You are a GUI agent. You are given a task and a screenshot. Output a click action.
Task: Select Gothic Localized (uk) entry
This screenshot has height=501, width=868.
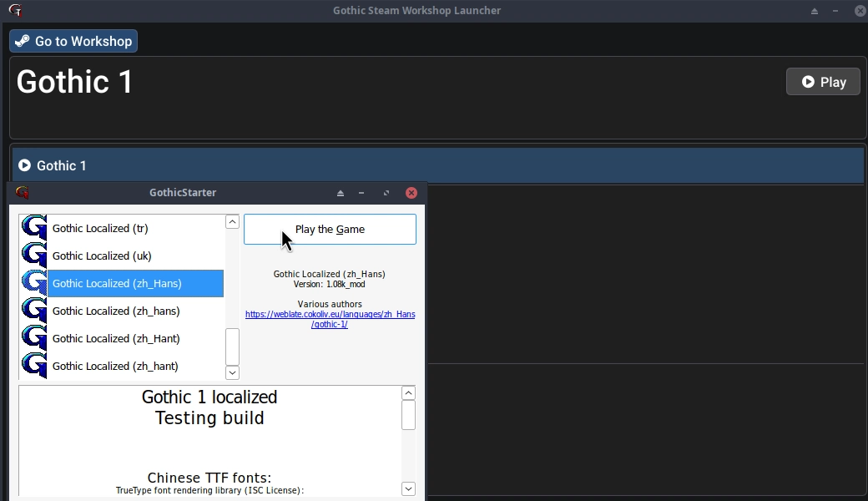click(x=121, y=256)
